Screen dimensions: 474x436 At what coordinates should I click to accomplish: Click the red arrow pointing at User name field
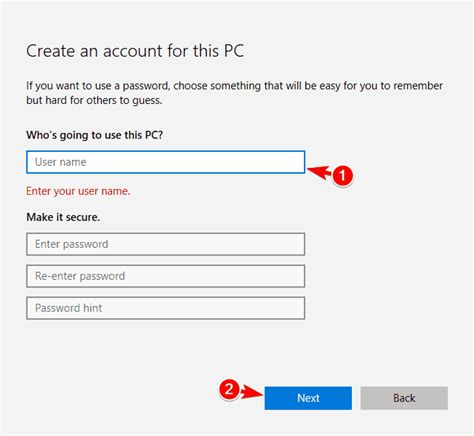point(319,172)
